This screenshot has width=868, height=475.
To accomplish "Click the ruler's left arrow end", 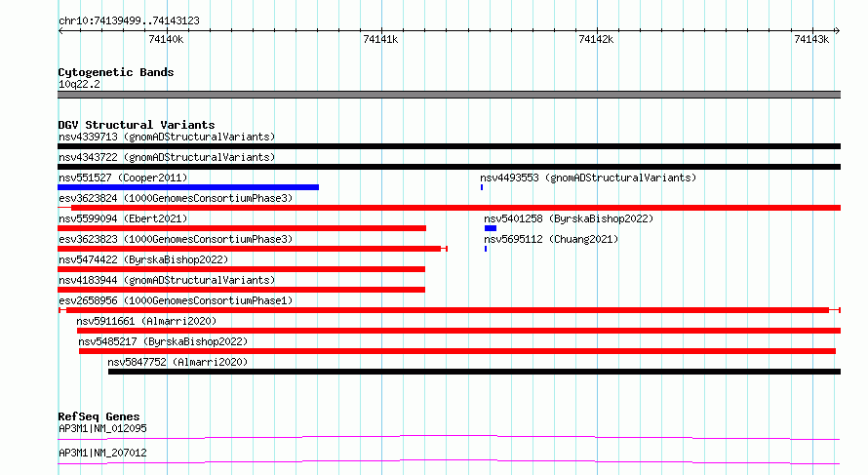I will 60,31.
